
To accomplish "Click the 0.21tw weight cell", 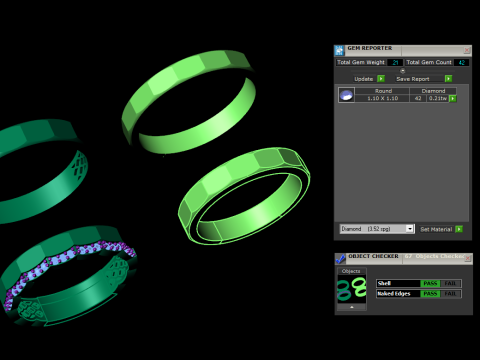I will 438,98.
